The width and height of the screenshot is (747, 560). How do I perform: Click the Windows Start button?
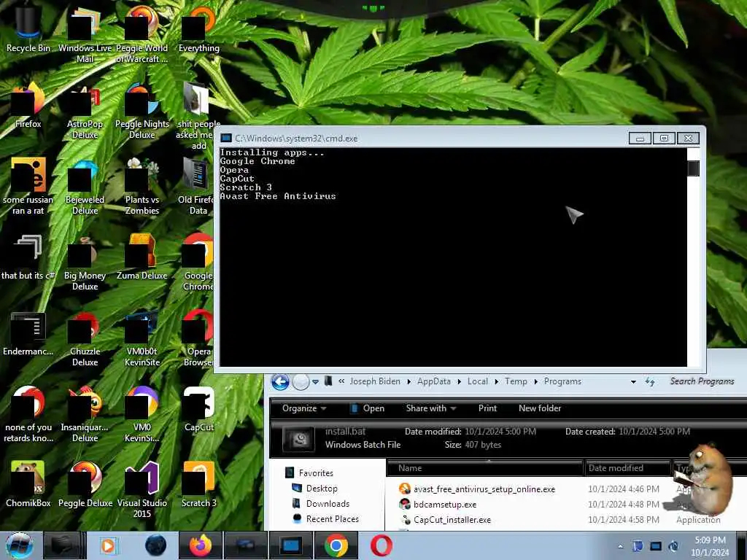(20, 545)
